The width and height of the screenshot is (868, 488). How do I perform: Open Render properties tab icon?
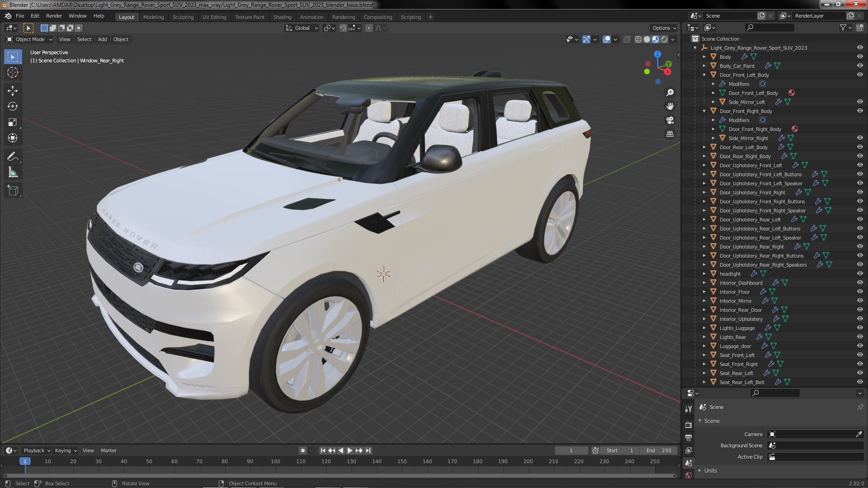(x=689, y=425)
